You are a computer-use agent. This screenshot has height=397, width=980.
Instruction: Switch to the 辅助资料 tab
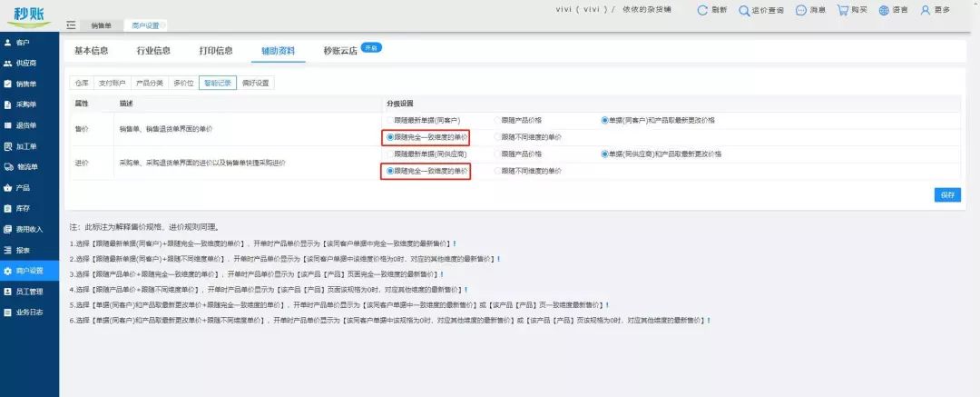[x=279, y=51]
